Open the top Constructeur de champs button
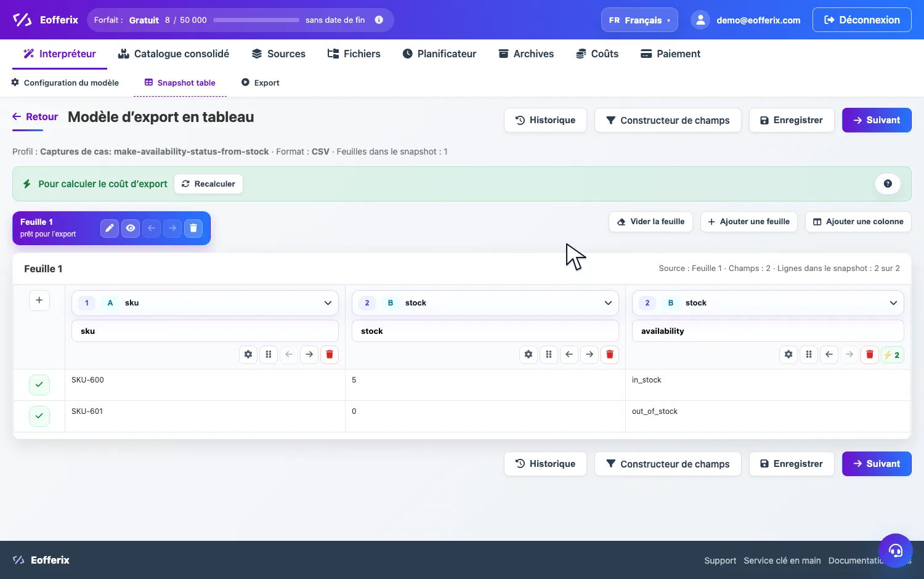The image size is (924, 579). [x=668, y=120]
